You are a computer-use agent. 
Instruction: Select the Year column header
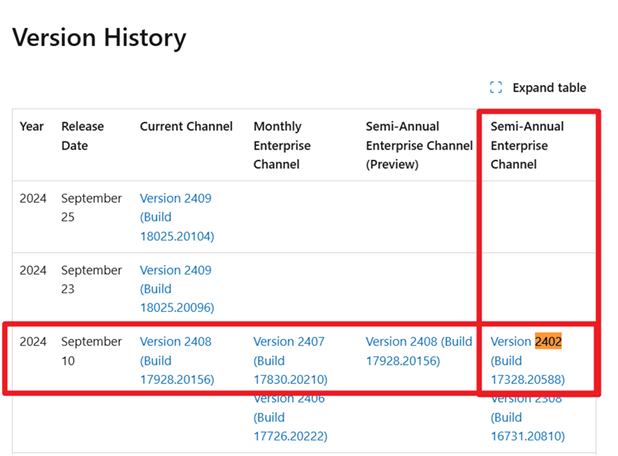click(32, 127)
